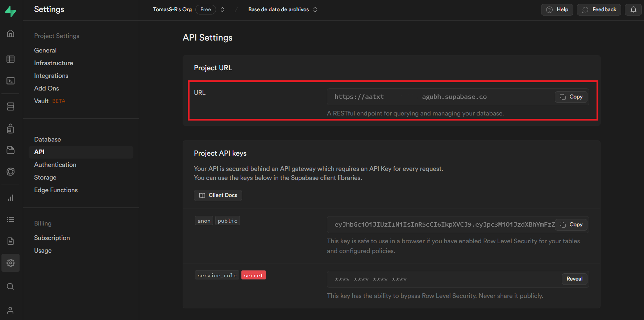
Task: Click the notifications bell icon
Action: (633, 10)
